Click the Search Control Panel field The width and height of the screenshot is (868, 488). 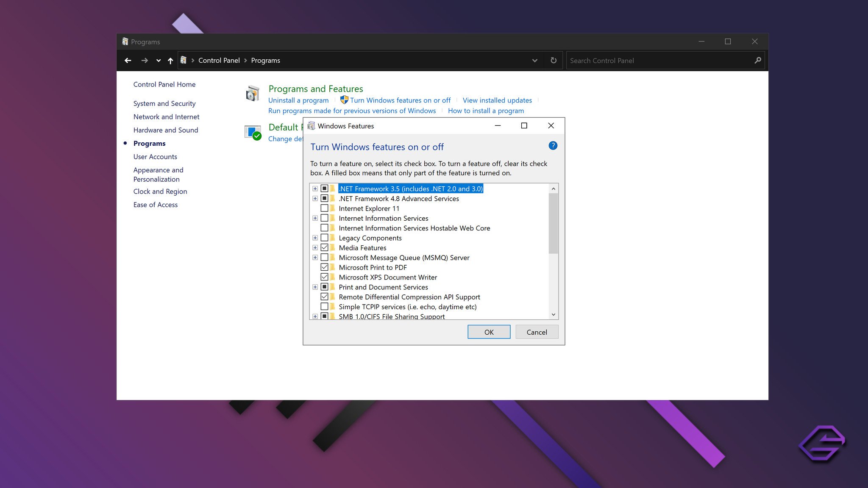click(x=659, y=61)
